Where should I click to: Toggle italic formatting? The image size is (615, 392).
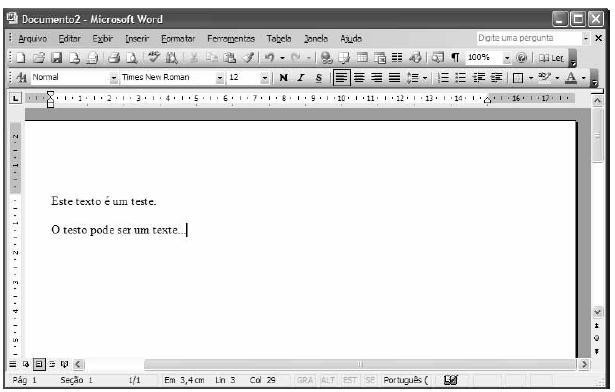tap(301, 78)
